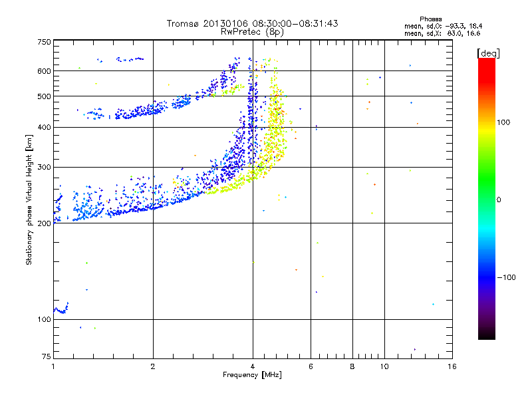Click the 'mean, sd,O: -93.3, 18.4' line
Image resolution: width=532 pixels, height=399 pixels.
(x=443, y=26)
